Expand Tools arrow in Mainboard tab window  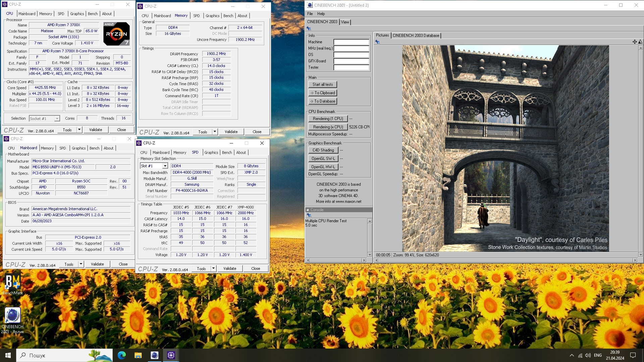coord(81,264)
